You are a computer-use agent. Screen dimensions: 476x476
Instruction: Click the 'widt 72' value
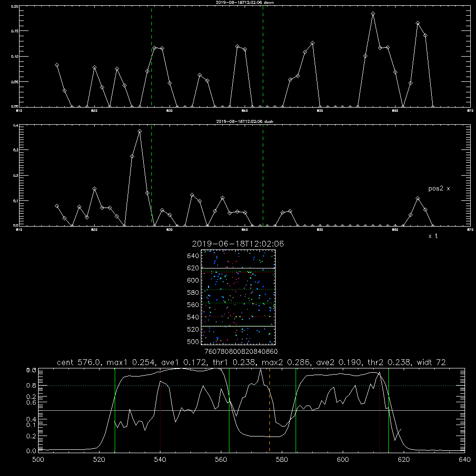pyautogui.click(x=431, y=362)
